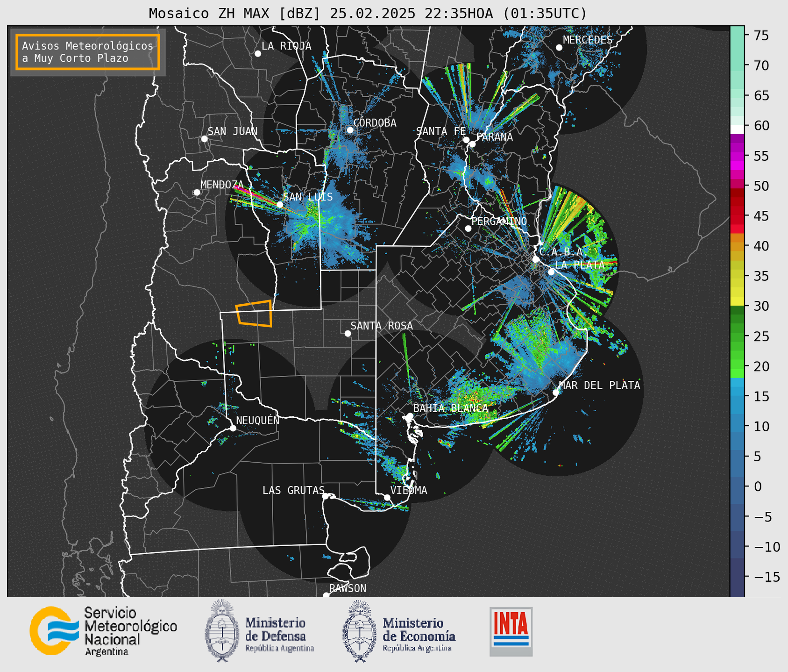Click the SAN LUIS city marker dot
788x672 pixels.
pyautogui.click(x=280, y=204)
